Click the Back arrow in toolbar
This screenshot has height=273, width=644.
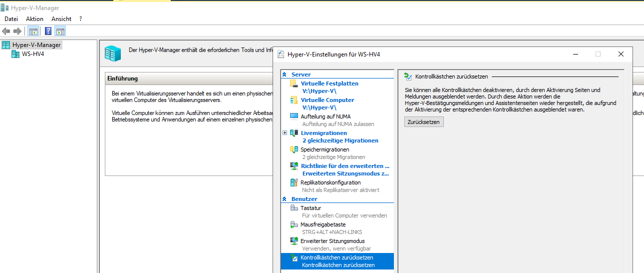coord(6,31)
